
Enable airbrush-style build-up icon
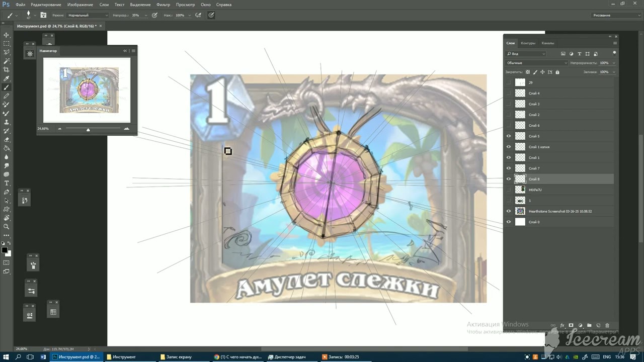click(x=198, y=15)
